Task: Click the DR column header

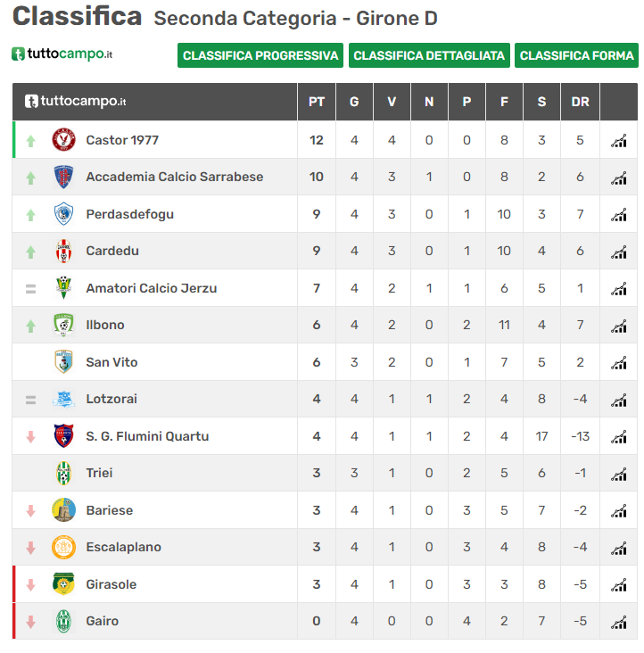Action: click(580, 102)
